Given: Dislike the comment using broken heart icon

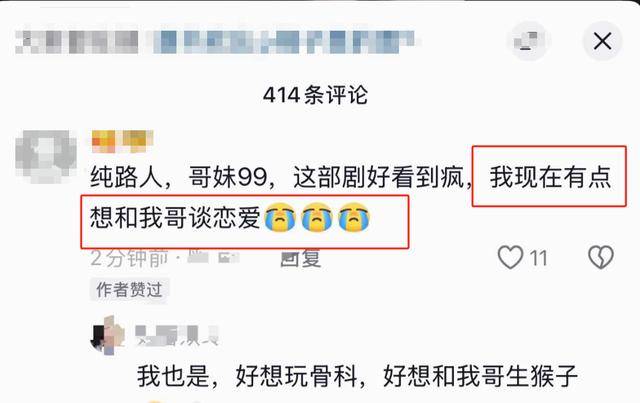Looking at the screenshot, I should pos(601,257).
